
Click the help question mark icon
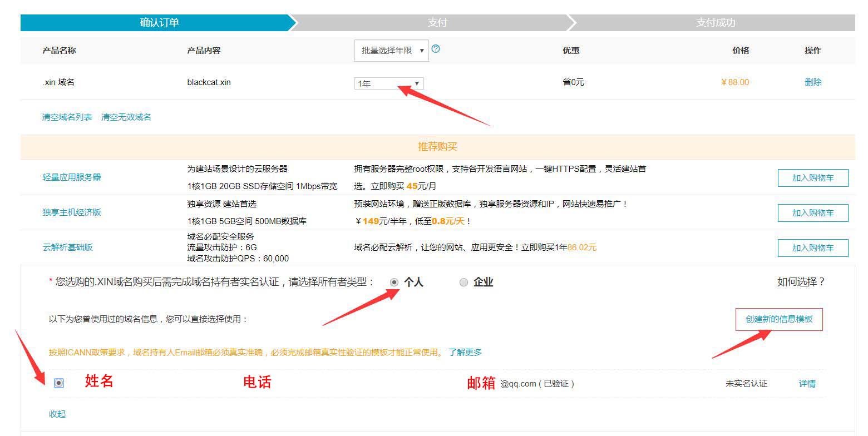pyautogui.click(x=436, y=49)
